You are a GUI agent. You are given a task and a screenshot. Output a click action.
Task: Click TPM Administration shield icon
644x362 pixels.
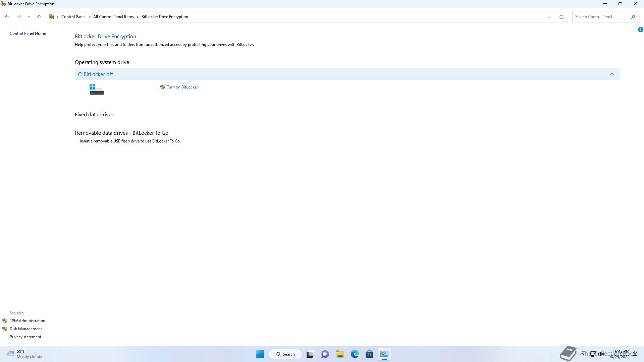5,321
